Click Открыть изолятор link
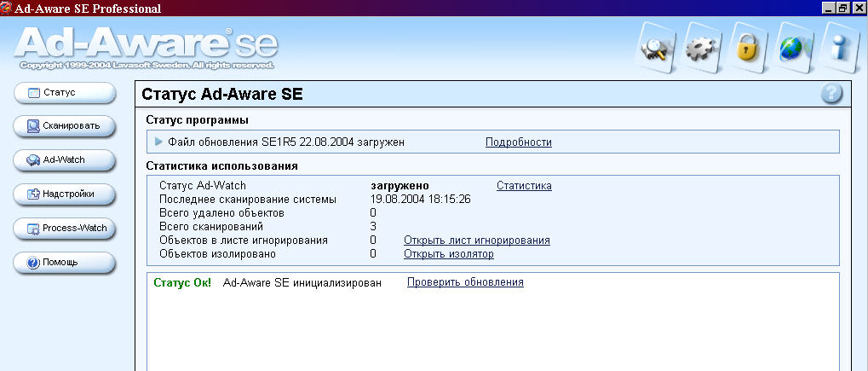Image resolution: width=868 pixels, height=371 pixels. (449, 254)
